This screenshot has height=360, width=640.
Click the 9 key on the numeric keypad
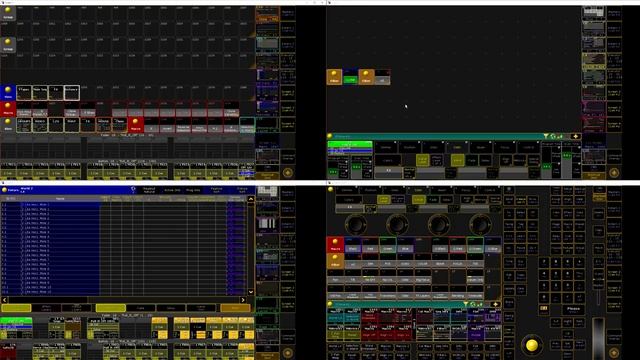[568, 262]
